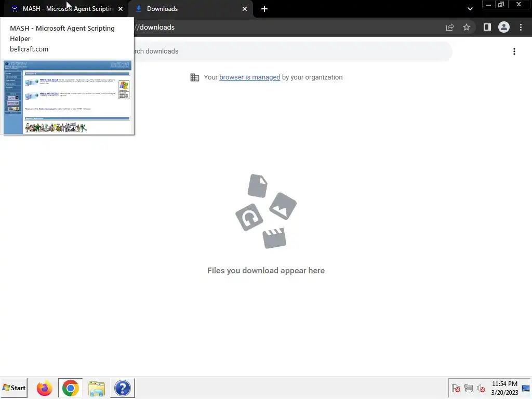Click the Action Center flag tray icon

[x=456, y=388]
